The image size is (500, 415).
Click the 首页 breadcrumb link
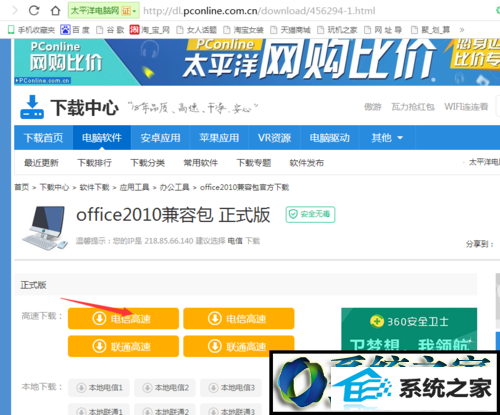coord(22,187)
